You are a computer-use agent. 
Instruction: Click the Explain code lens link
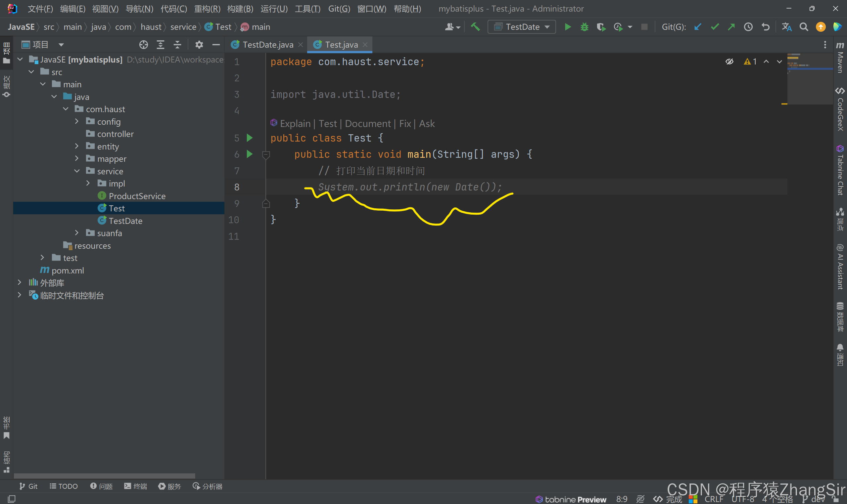(x=295, y=124)
